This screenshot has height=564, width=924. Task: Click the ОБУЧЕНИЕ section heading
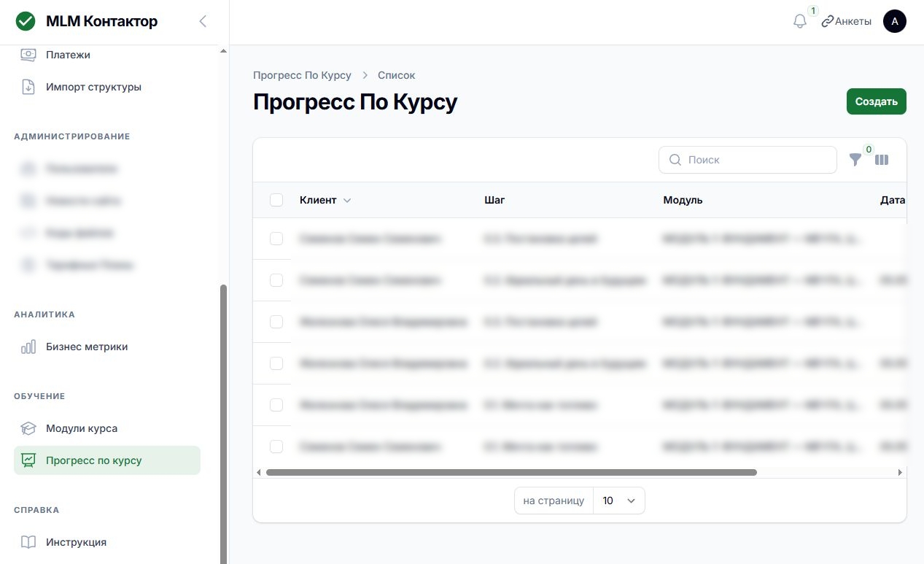coord(39,396)
